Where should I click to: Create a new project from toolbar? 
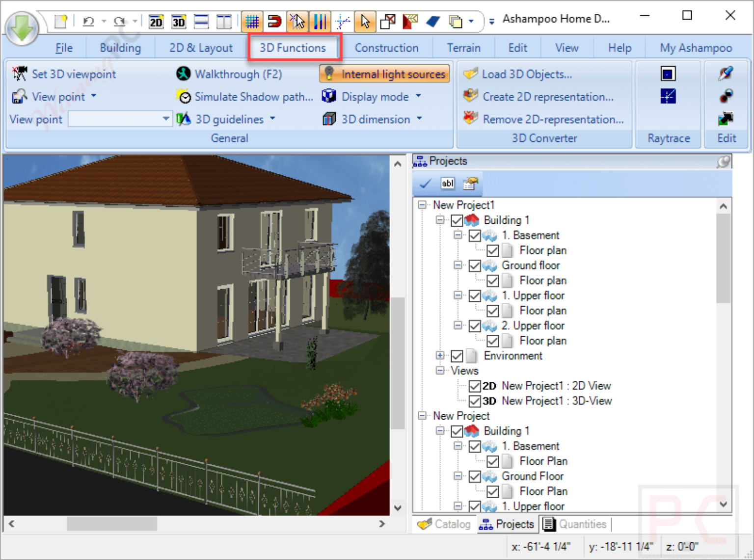click(61, 21)
